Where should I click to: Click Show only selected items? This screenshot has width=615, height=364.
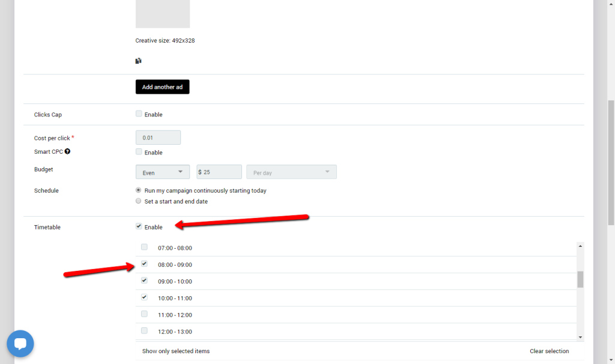click(176, 351)
